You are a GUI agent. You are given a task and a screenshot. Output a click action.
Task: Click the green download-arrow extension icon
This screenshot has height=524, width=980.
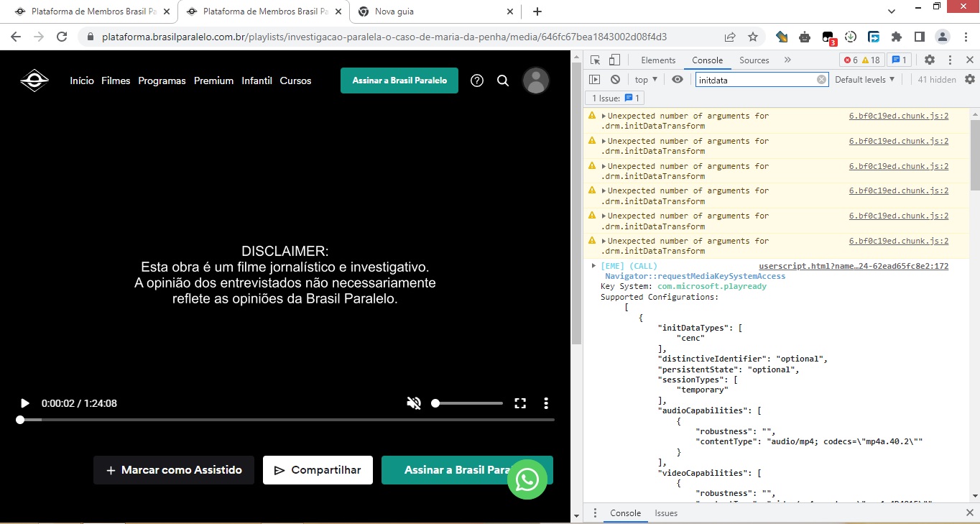851,37
